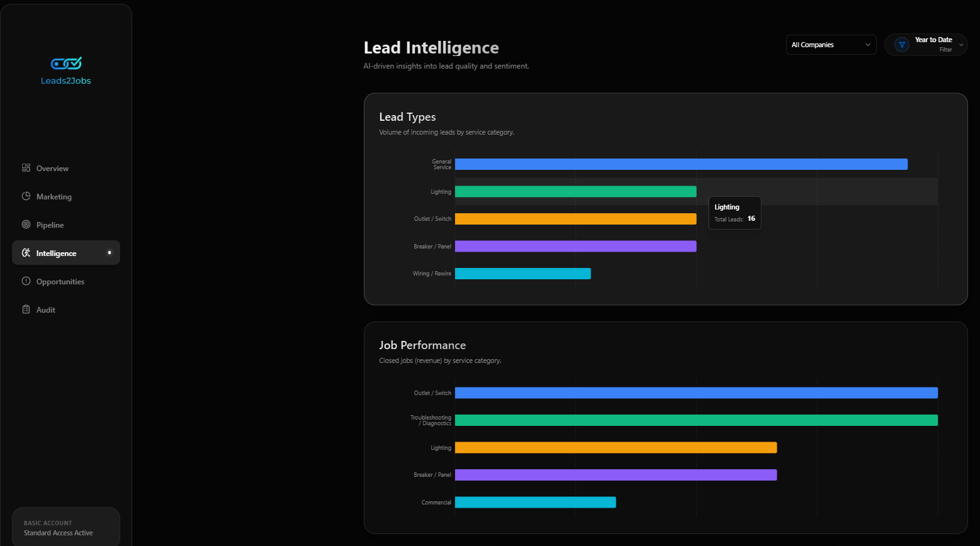Click the Pipeline target icon
Screen dimensions: 980x546
point(26,225)
